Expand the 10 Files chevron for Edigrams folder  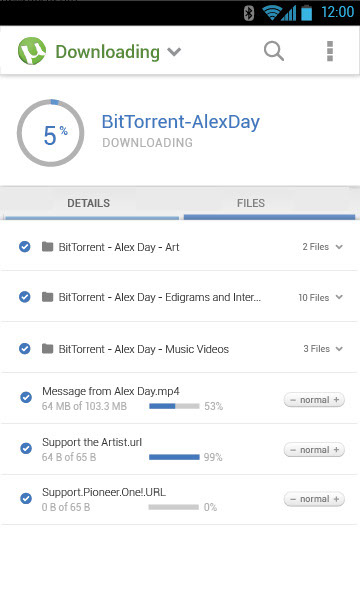(339, 297)
